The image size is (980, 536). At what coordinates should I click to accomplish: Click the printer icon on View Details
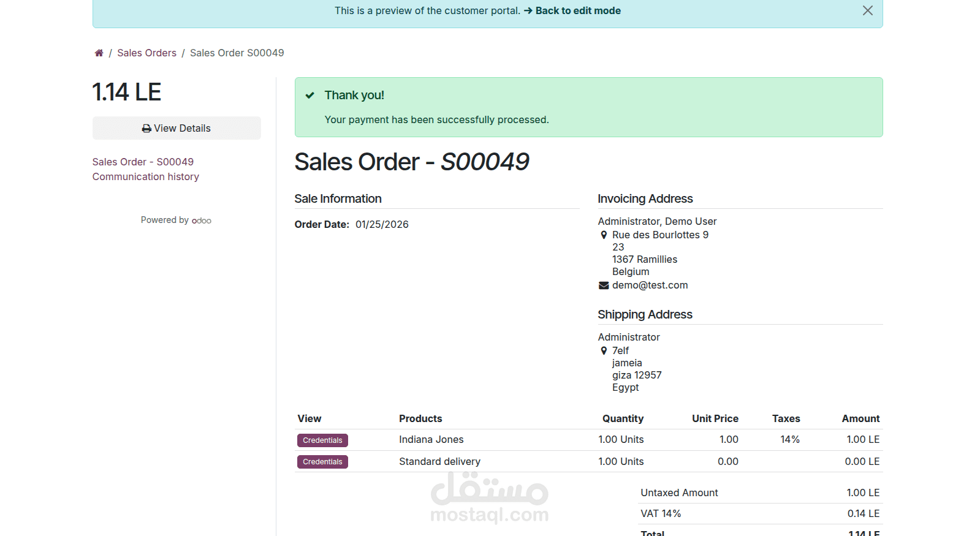[146, 129]
